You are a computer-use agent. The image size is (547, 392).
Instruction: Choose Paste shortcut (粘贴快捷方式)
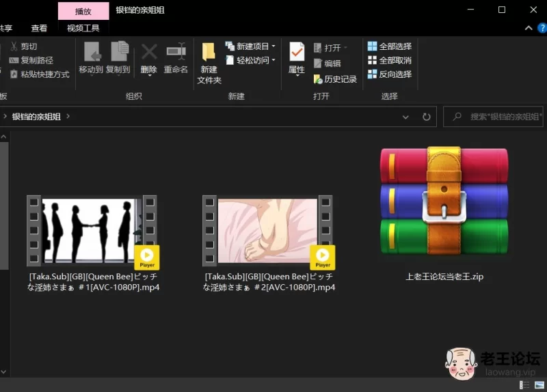coord(40,74)
